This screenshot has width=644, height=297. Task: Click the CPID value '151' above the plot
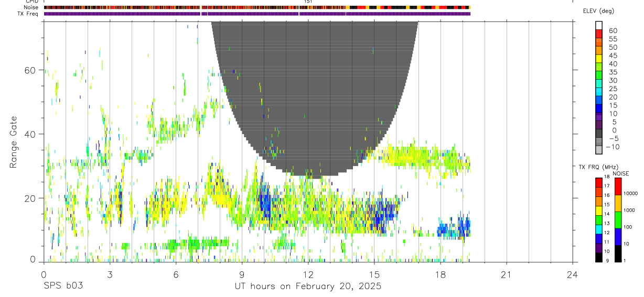point(308,2)
